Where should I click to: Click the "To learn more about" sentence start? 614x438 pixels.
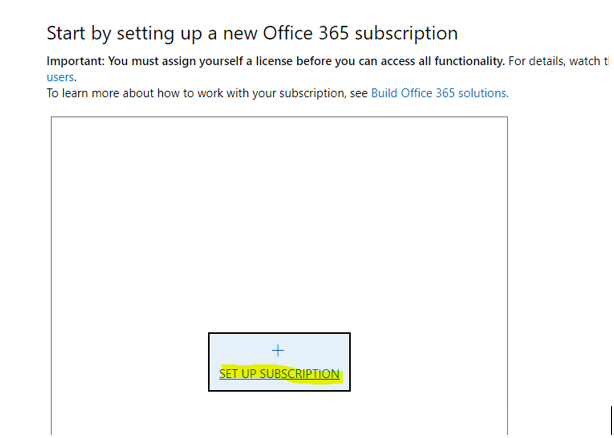(x=90, y=93)
